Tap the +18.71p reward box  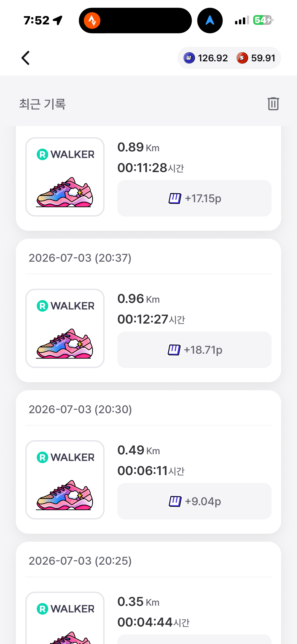click(194, 350)
